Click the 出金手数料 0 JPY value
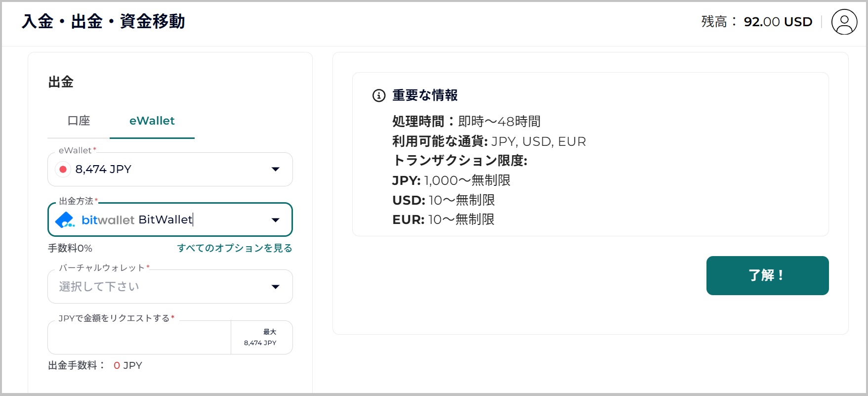Image resolution: width=868 pixels, height=396 pixels. [127, 366]
